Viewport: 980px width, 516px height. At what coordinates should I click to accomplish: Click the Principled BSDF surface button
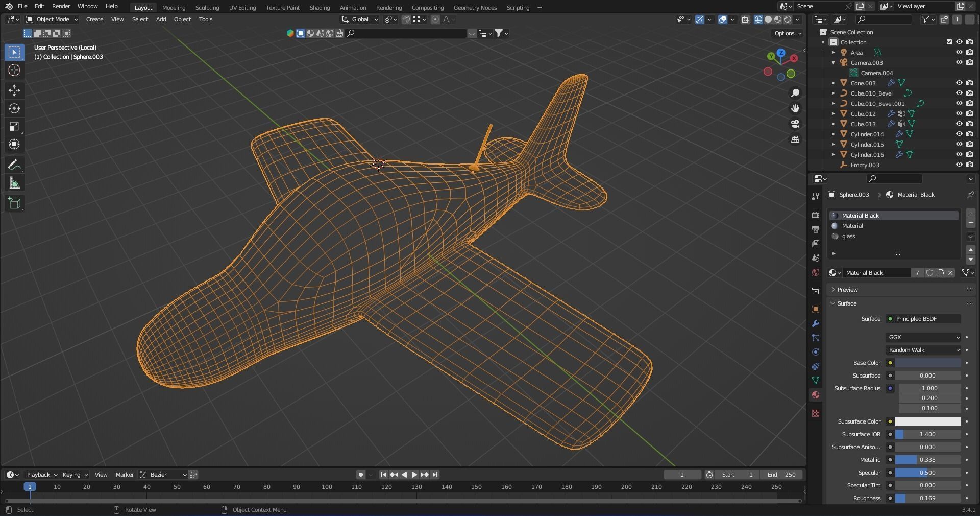[x=923, y=319]
